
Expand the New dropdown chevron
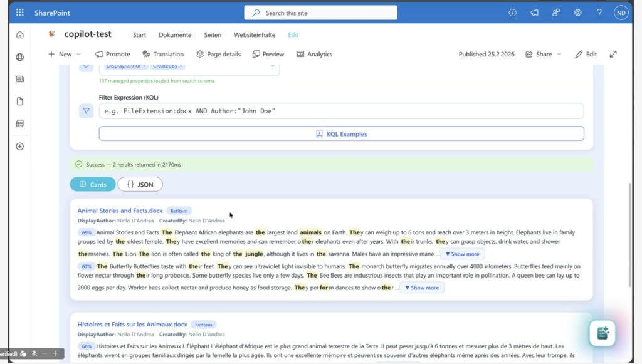pyautogui.click(x=78, y=54)
